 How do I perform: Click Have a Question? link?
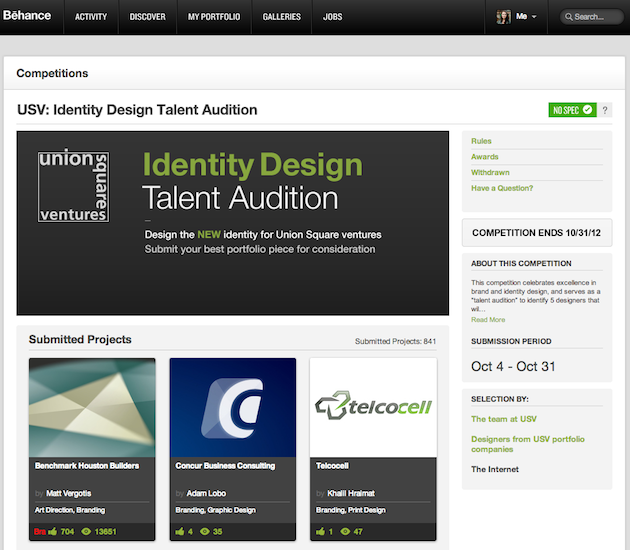click(x=502, y=188)
